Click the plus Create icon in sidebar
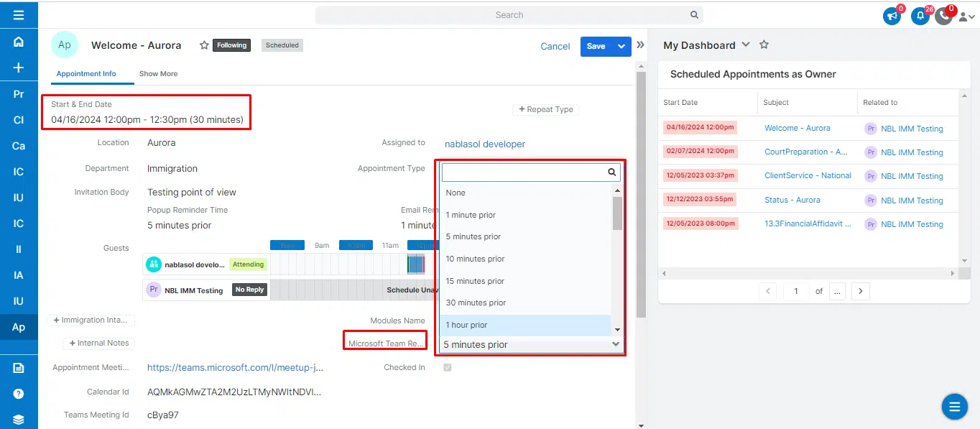The image size is (980, 429). pyautogui.click(x=19, y=68)
